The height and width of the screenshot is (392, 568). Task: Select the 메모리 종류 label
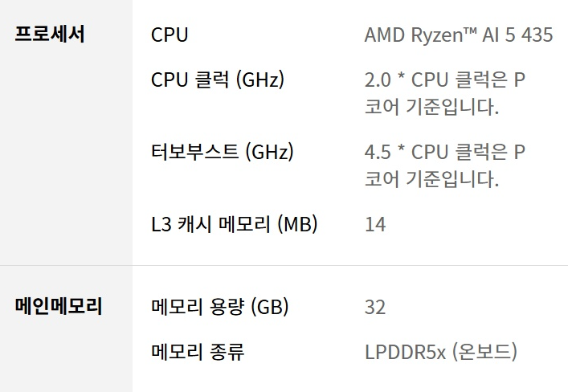[198, 351]
